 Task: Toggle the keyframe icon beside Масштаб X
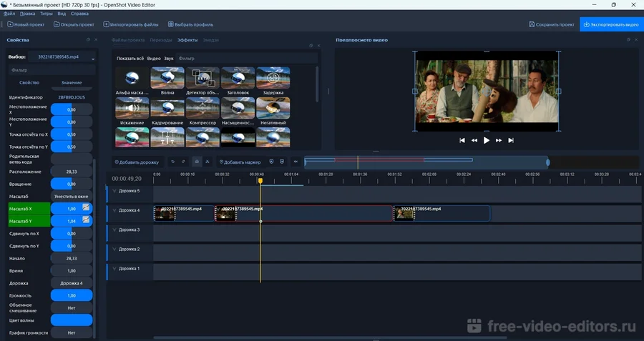(x=87, y=208)
